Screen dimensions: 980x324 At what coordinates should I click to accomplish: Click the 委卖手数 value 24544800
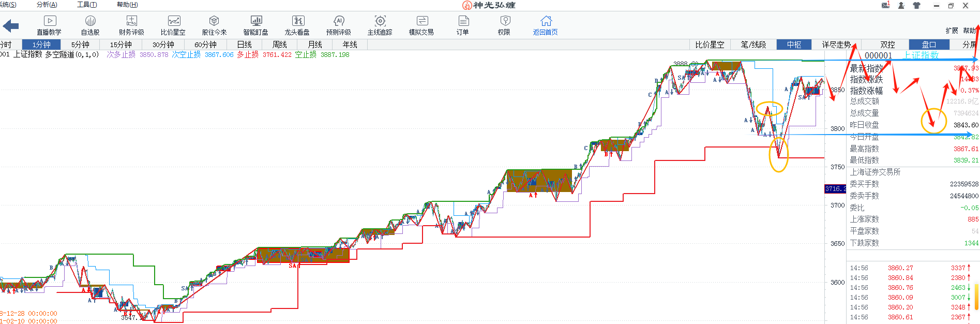(964, 196)
